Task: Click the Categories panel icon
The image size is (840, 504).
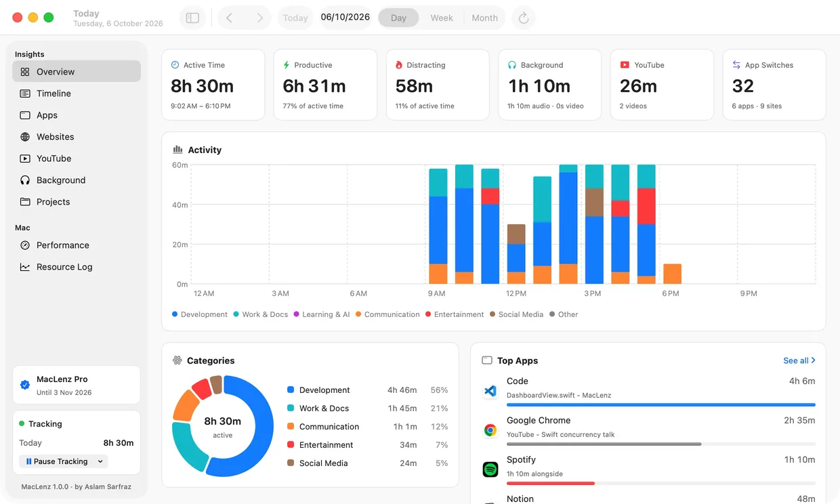Action: (x=177, y=360)
